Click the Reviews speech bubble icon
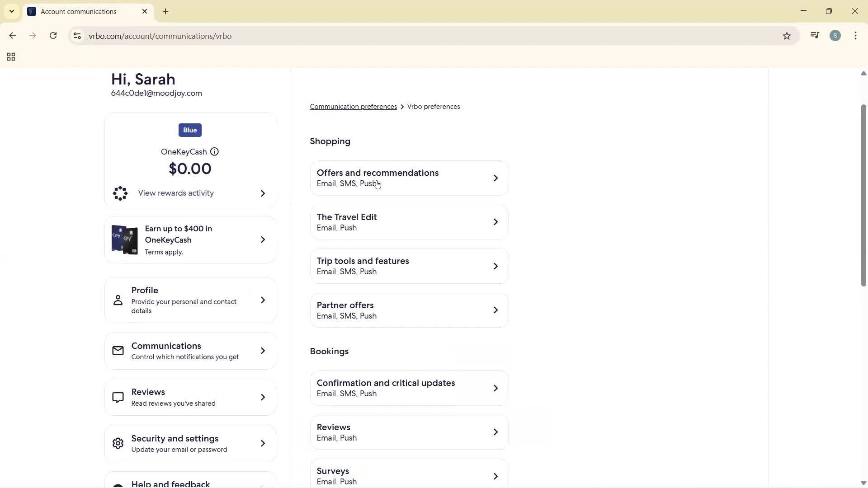Screen dimensions: 868x488 (118, 398)
